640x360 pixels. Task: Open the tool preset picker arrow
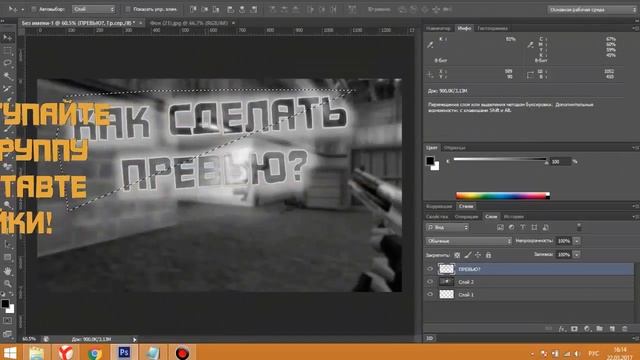pyautogui.click(x=22, y=9)
